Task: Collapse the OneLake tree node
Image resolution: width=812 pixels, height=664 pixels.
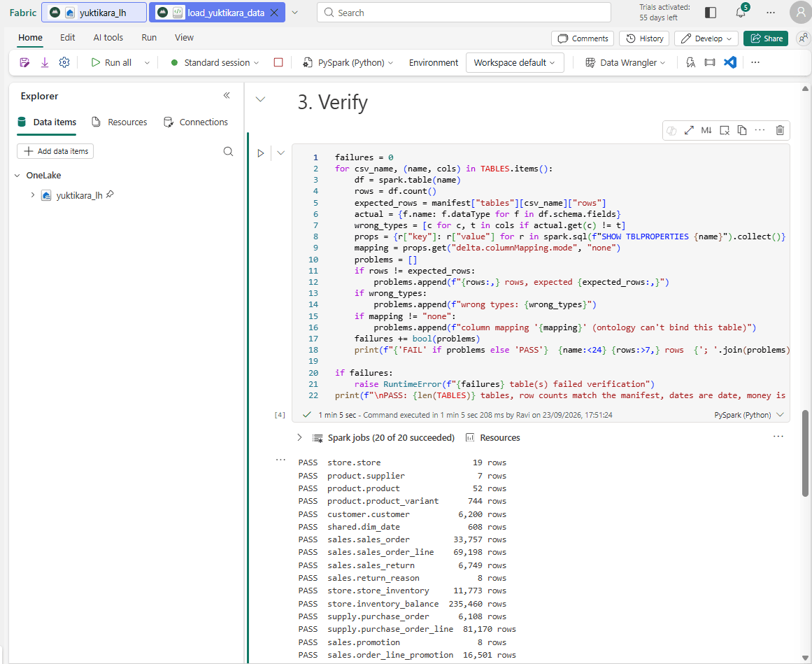Action: click(x=17, y=176)
